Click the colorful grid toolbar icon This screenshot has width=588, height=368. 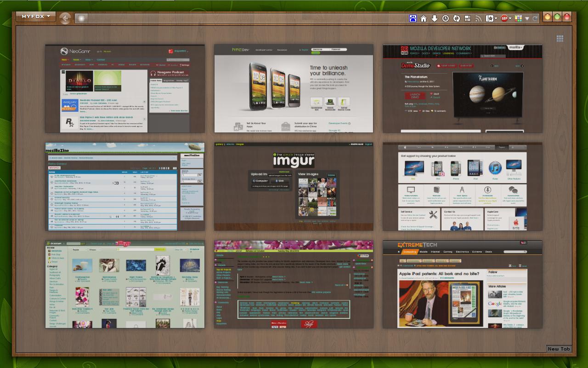point(519,18)
